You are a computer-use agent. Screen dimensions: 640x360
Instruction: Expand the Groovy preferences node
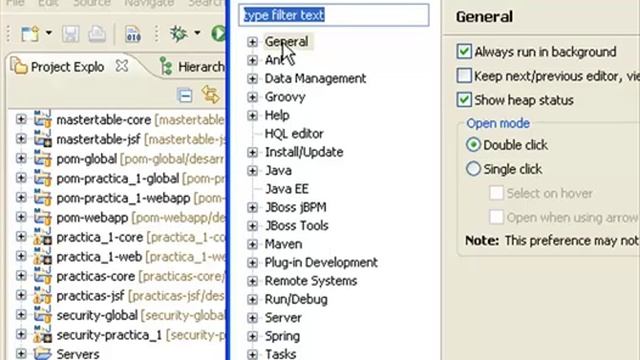pos(252,97)
